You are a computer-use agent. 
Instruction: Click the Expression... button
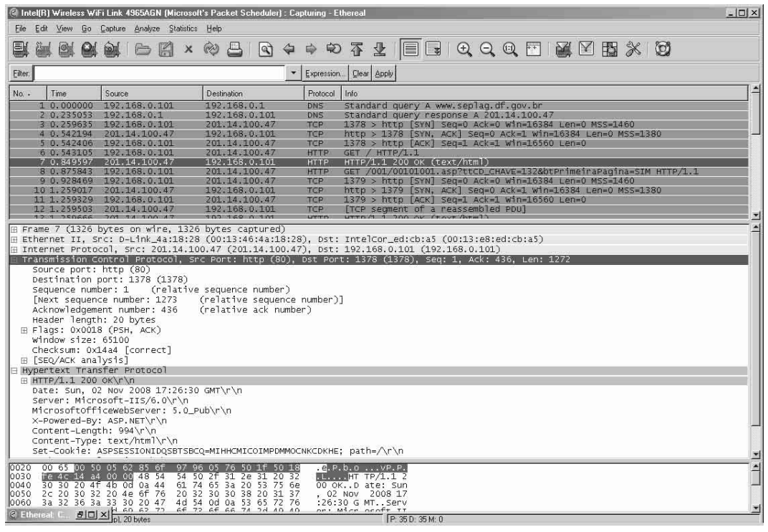point(325,74)
